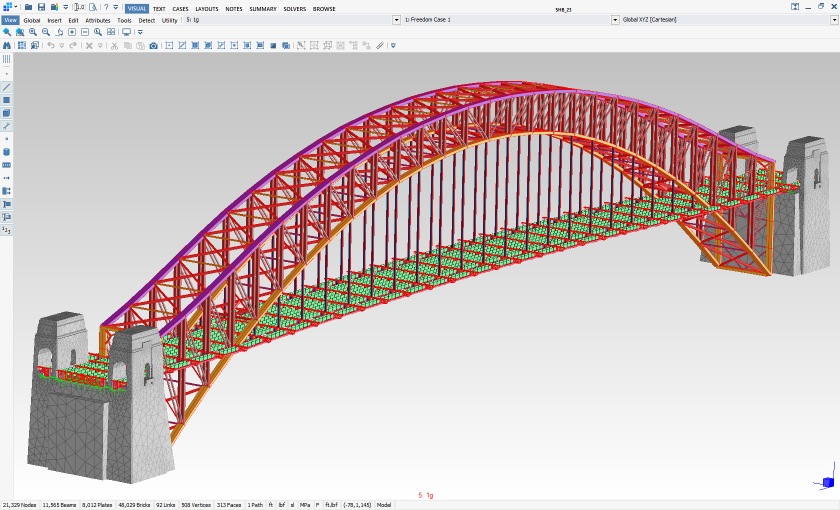Switch to the LAYOUTS tab
Viewport: 840px width, 510px height.
coord(207,9)
